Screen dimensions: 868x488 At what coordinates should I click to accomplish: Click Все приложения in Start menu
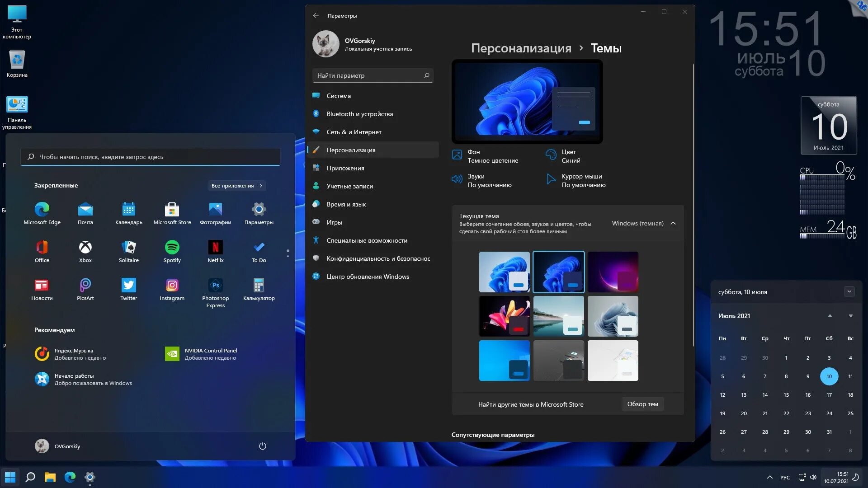coord(237,185)
